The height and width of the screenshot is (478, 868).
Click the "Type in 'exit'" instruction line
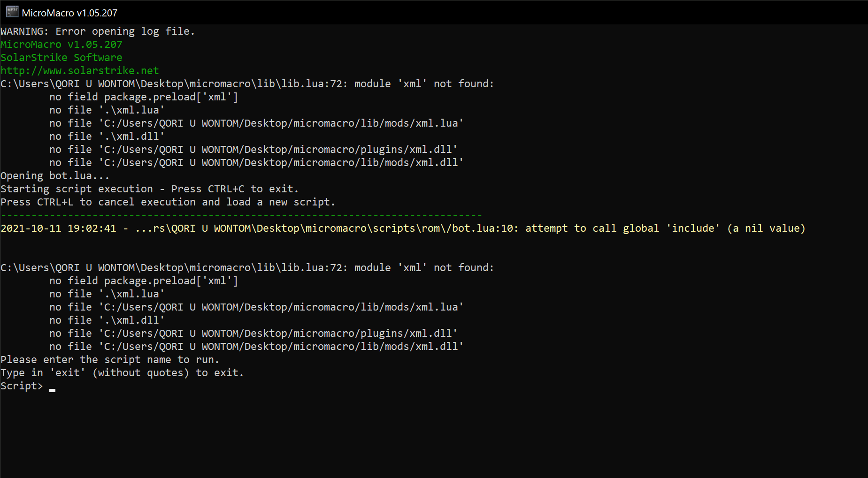point(122,373)
